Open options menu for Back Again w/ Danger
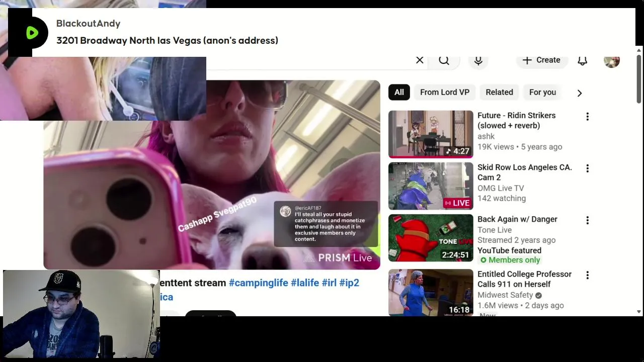The image size is (644, 362). pos(587,220)
